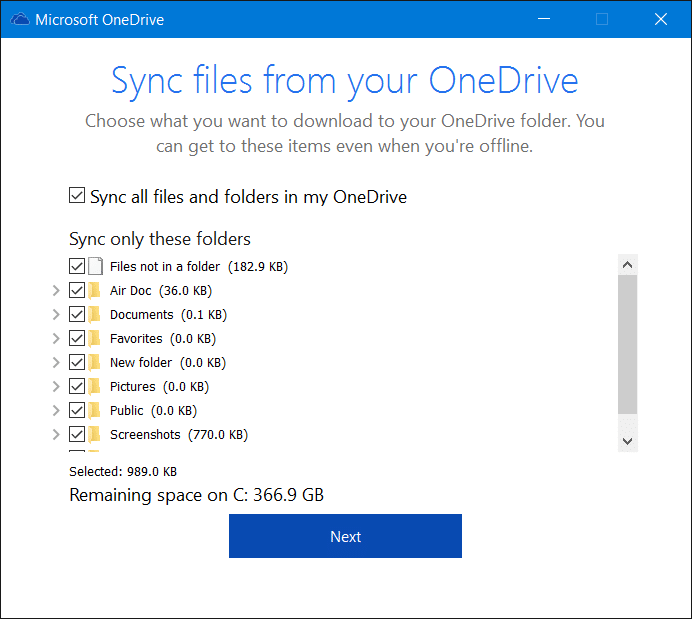Select Files not in a folder (182.9 KB) label

pyautogui.click(x=199, y=266)
